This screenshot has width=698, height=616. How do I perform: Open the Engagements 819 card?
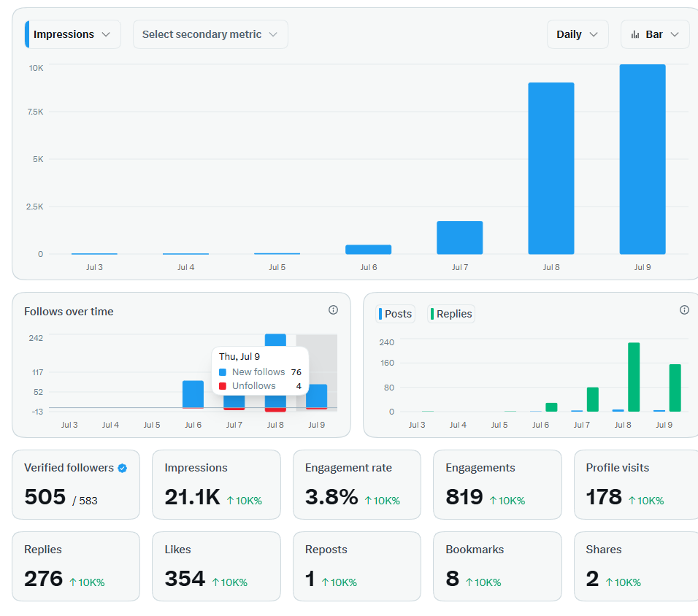click(497, 485)
